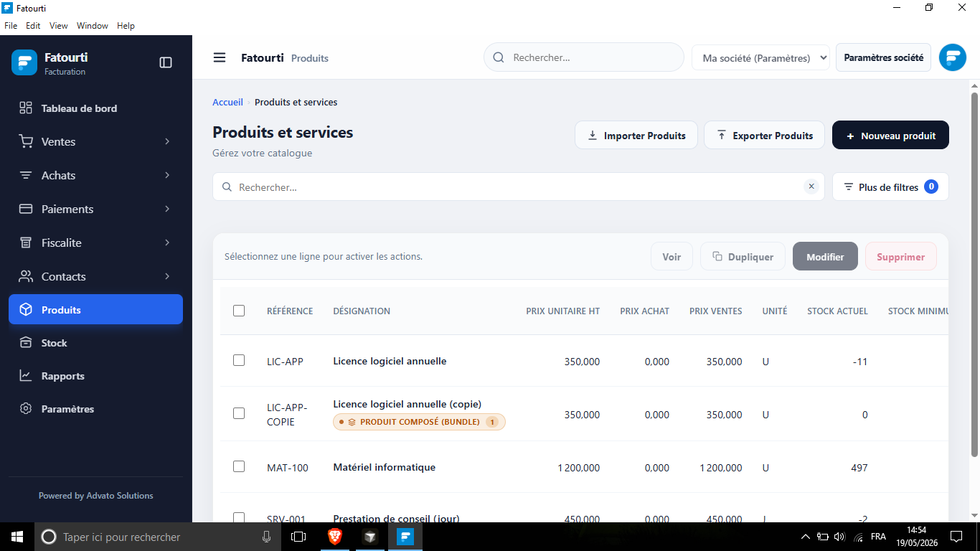980x551 pixels.
Task: Click the Paiements card icon
Action: (x=26, y=209)
